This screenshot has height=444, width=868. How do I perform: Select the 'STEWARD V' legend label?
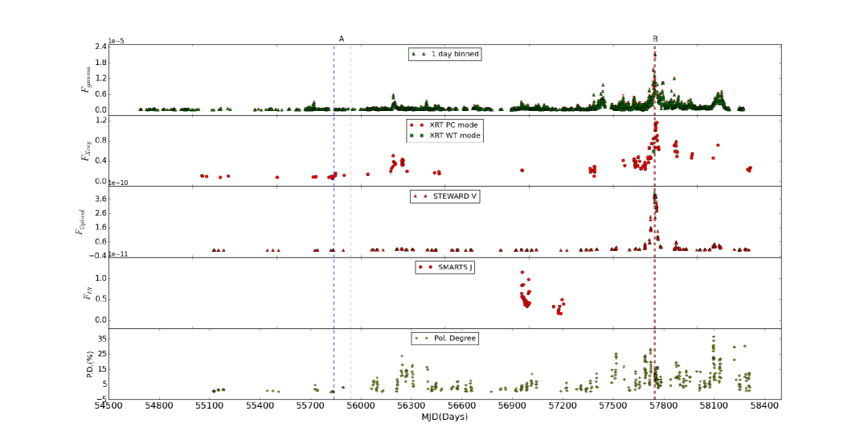(x=454, y=195)
